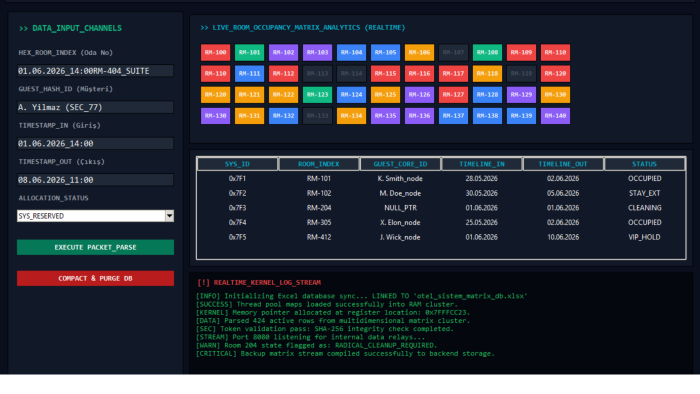700x394 pixels.
Task: Select the purple RM-135 room tile
Action: pyautogui.click(x=385, y=116)
